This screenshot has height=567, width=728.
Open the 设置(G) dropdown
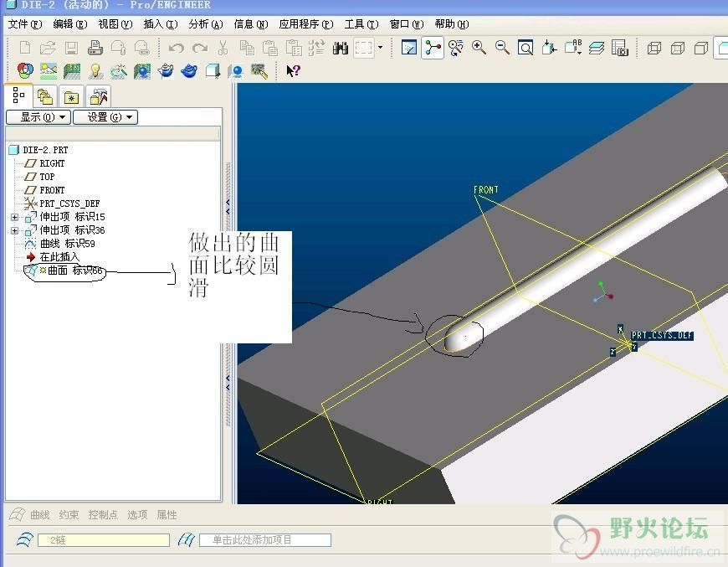click(x=106, y=117)
